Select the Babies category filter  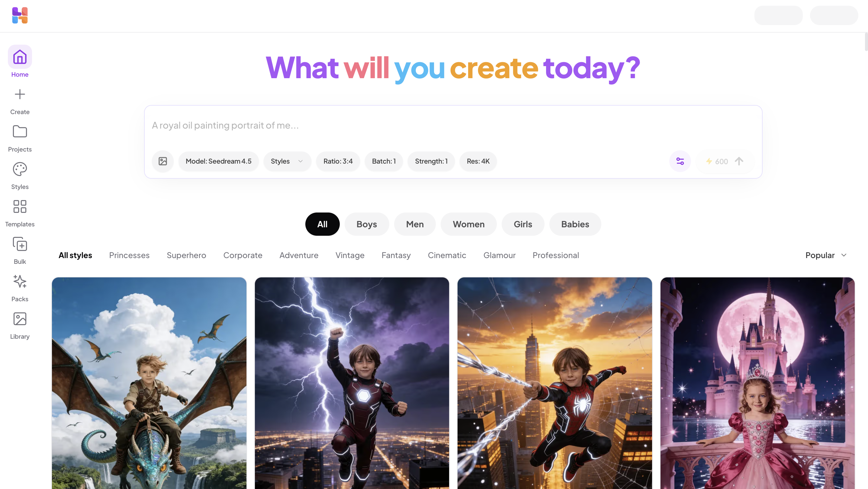[575, 224]
